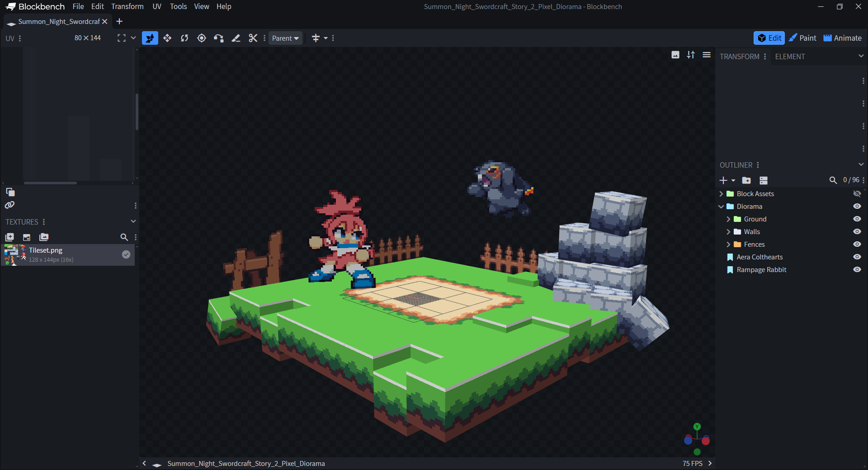
Task: Switch to the Element panel tab
Action: pyautogui.click(x=790, y=56)
